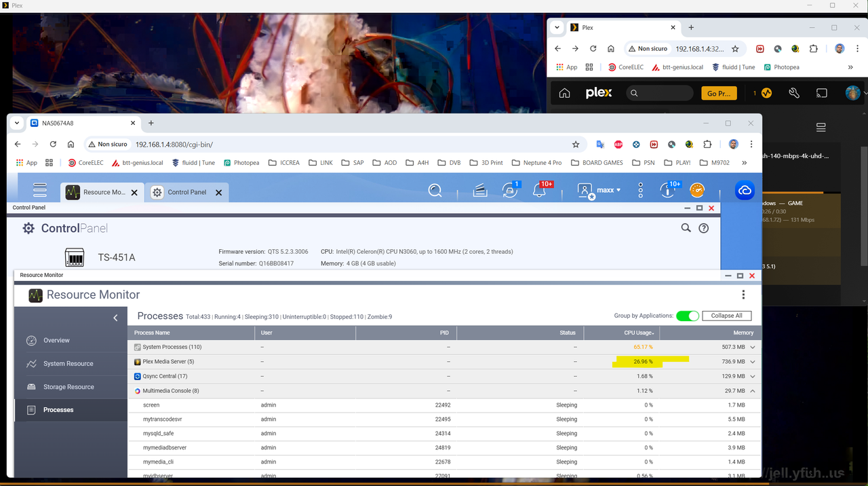Open CoreELEC bookmark in Plex window
This screenshot has width=868, height=486.
pos(626,67)
